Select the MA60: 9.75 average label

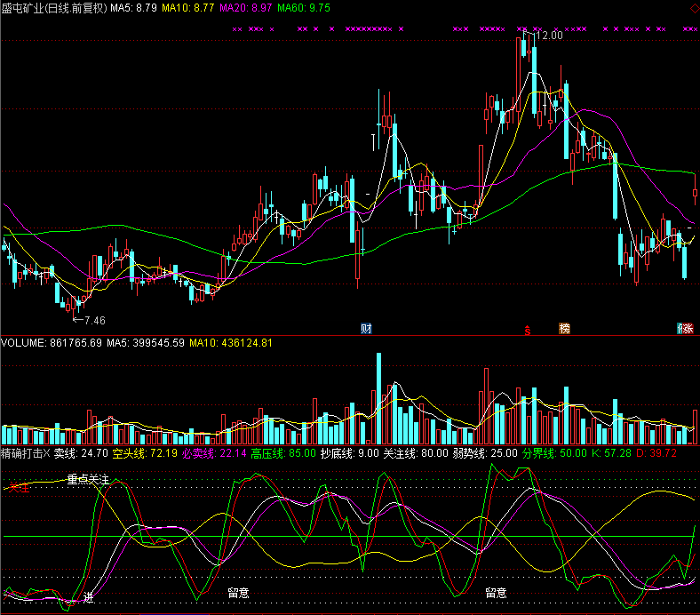point(304,8)
